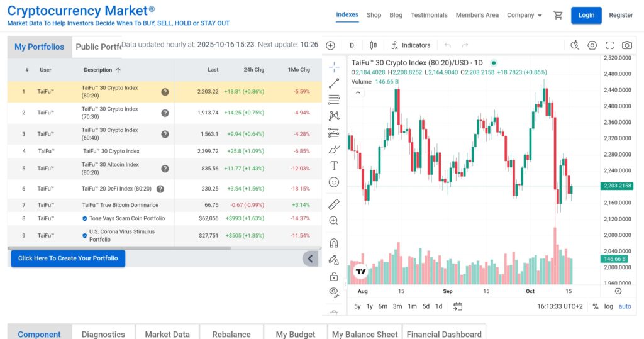Open timezone selector 16:13:33 UTC+2
This screenshot has width=644, height=339.
point(560,306)
